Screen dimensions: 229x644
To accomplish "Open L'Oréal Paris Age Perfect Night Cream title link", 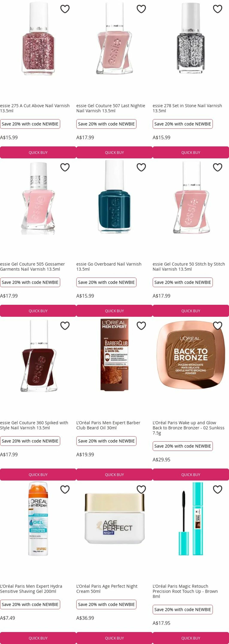I will (107, 589).
